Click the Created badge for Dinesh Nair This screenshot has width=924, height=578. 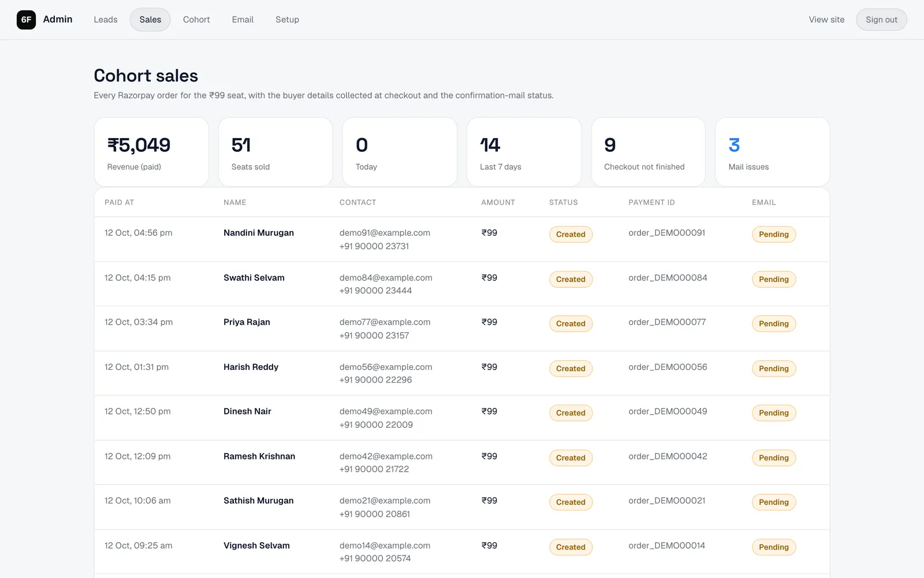point(571,413)
